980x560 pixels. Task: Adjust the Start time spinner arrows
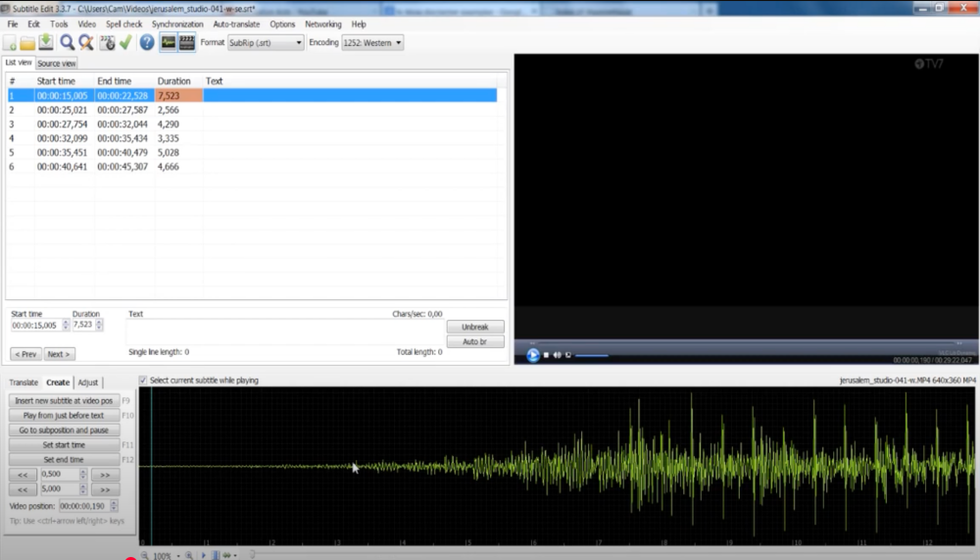point(66,326)
